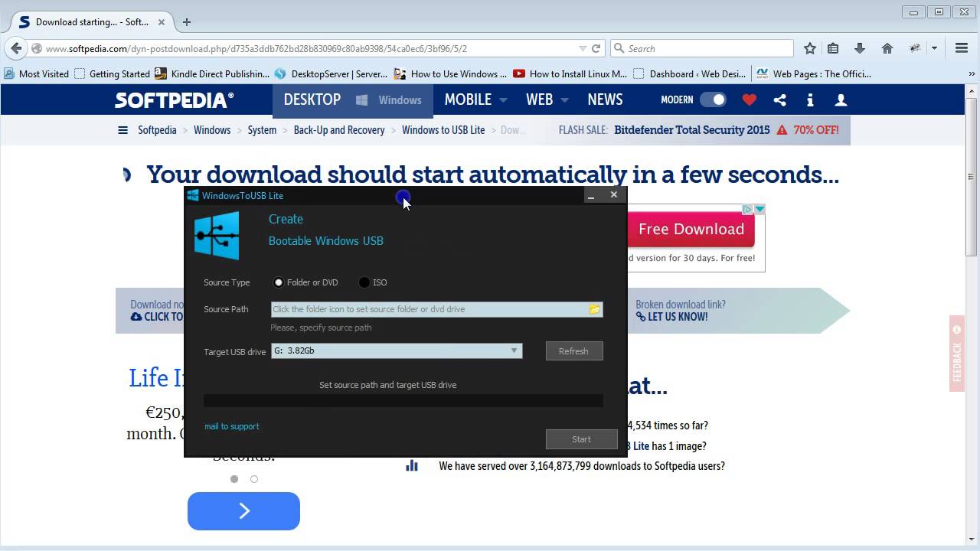Image resolution: width=980 pixels, height=551 pixels.
Task: Open the breadcrumb hamburger menu icon
Action: [122, 130]
